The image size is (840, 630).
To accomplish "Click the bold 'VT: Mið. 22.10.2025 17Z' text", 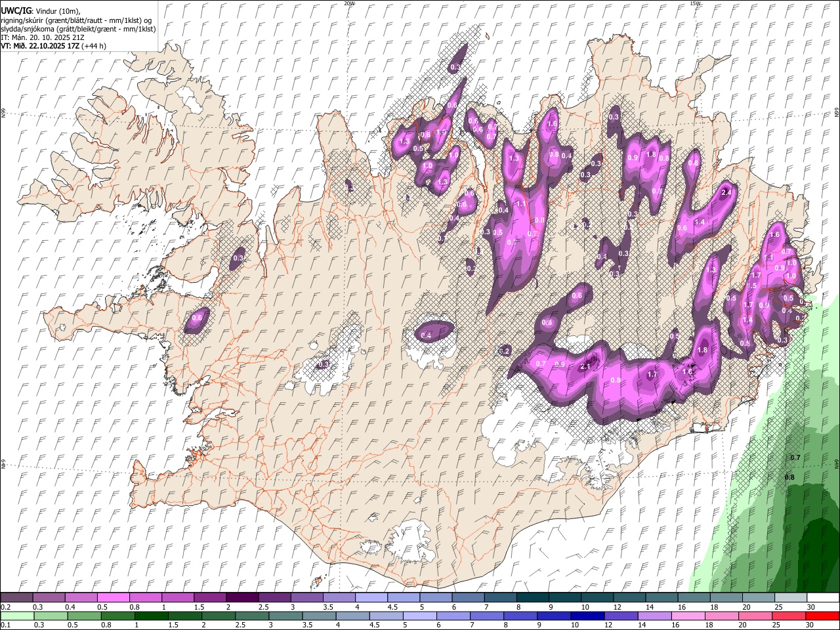I will 40,46.
